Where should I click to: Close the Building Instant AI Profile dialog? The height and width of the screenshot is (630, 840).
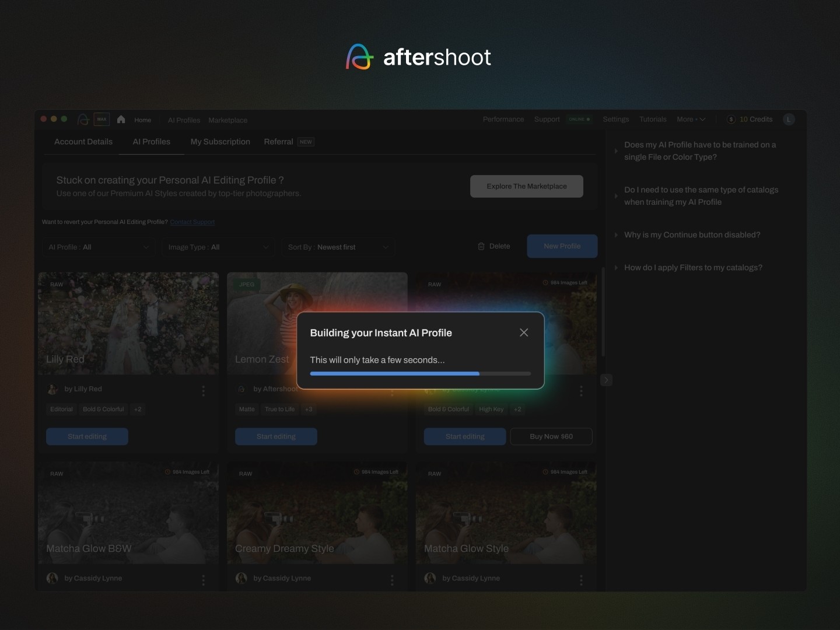tap(524, 332)
